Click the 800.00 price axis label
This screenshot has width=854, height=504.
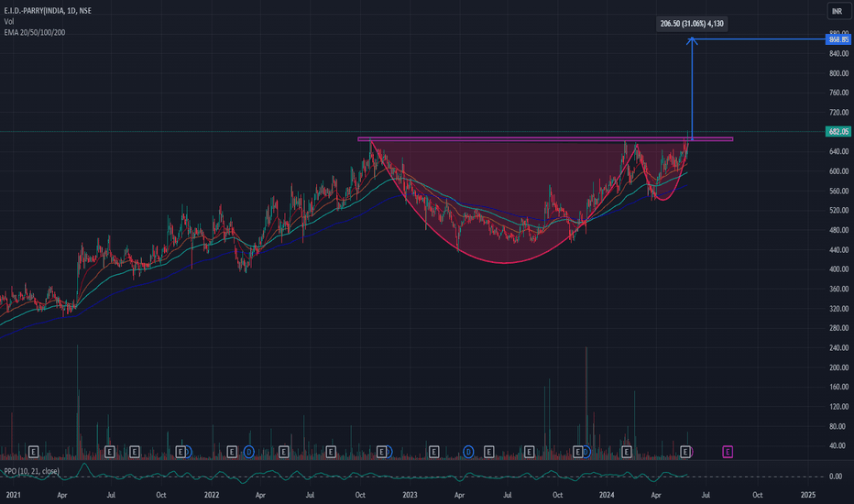838,73
